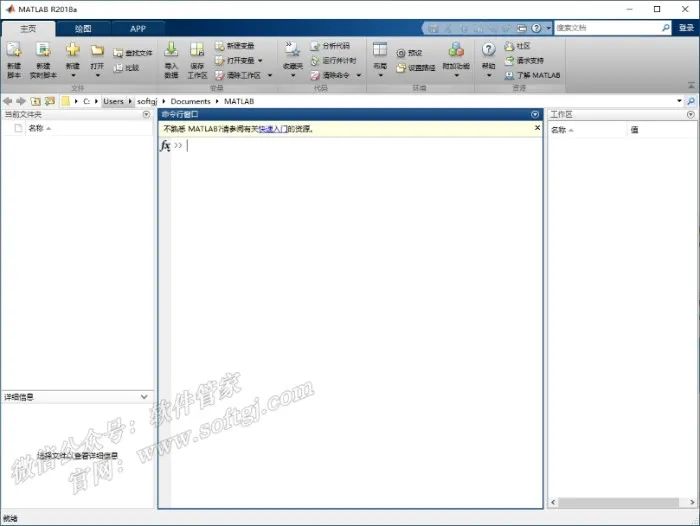Viewport: 700px width, 526px height.
Task: Open the address bar path history dropdown
Action: tap(679, 101)
